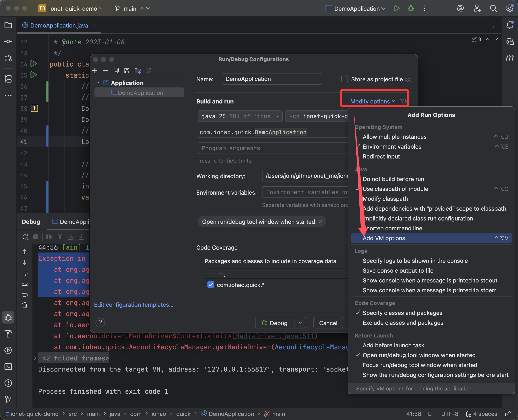
Task: Toggle Environment variables run option
Action: (x=392, y=147)
